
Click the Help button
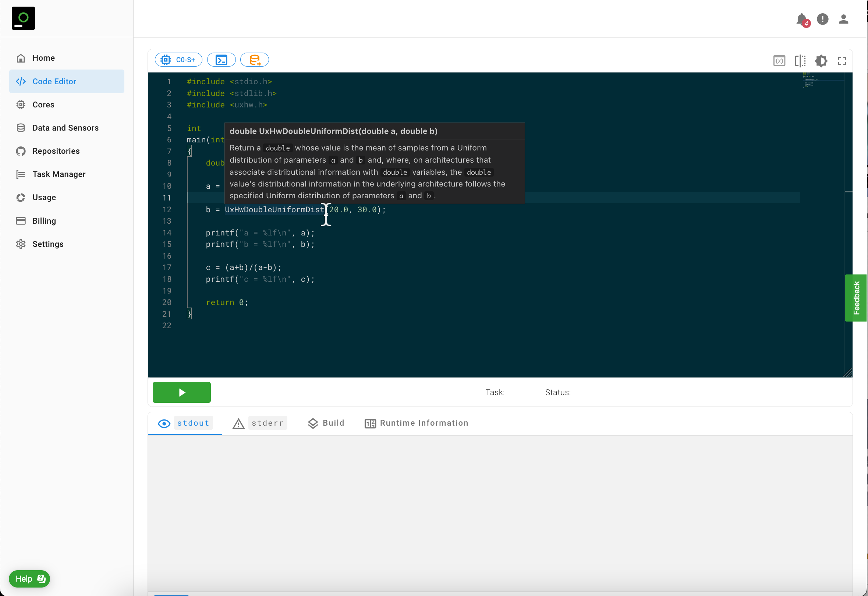pos(29,579)
